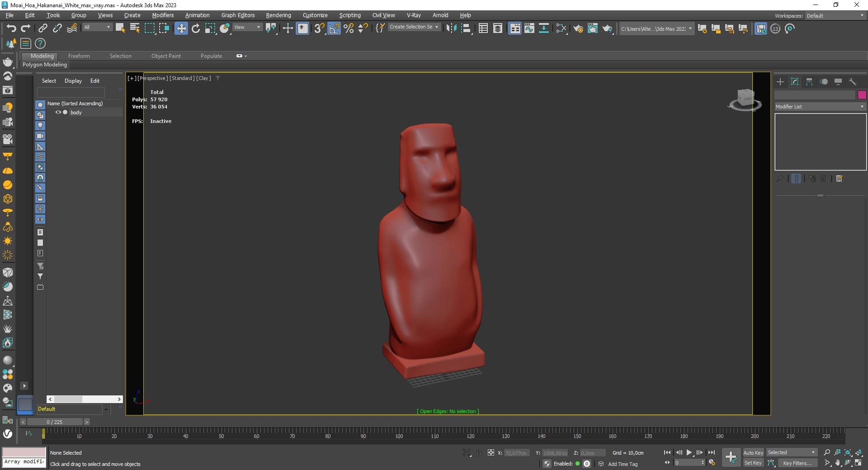868x470 pixels.
Task: Toggle the selection lock icon
Action: tap(479, 452)
